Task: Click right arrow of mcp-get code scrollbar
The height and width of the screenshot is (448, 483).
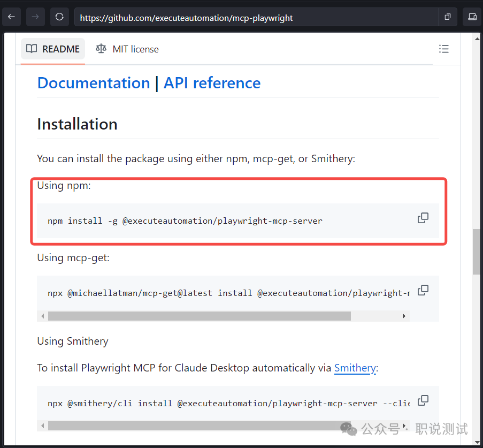Action: click(404, 316)
